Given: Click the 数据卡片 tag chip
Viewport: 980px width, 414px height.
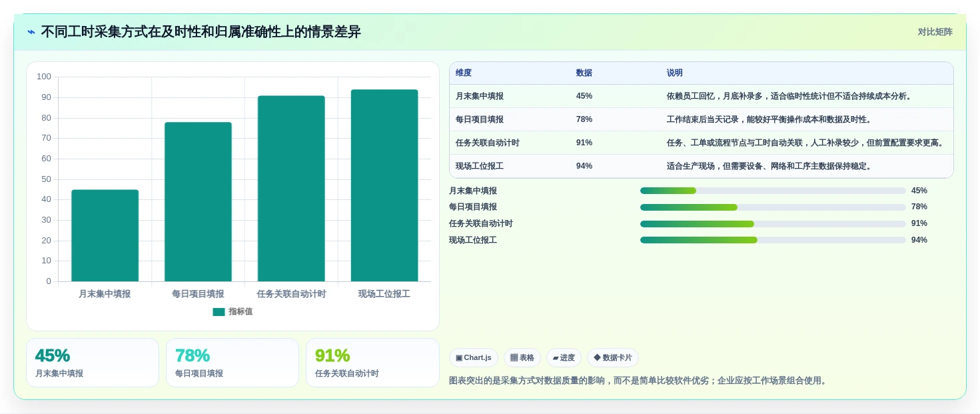Looking at the screenshot, I should coord(613,358).
